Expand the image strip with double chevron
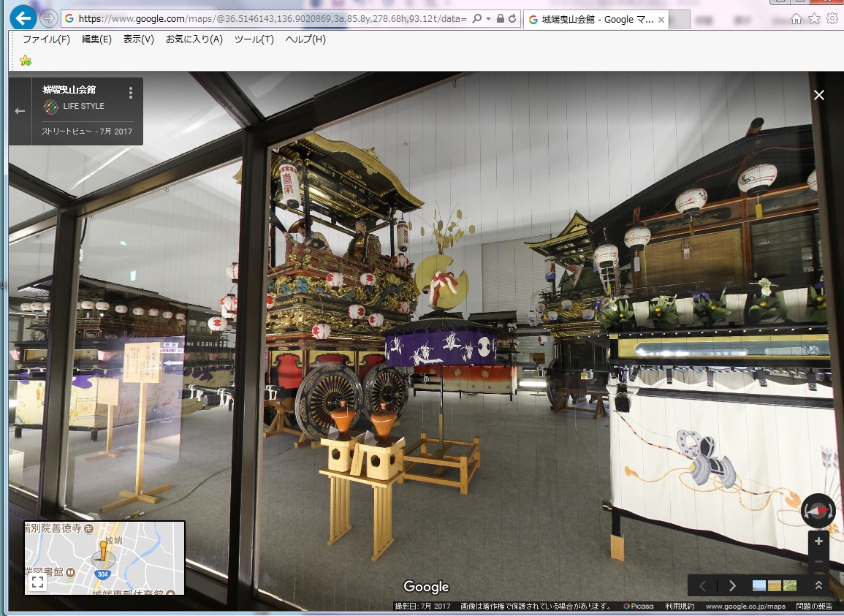 click(x=818, y=585)
